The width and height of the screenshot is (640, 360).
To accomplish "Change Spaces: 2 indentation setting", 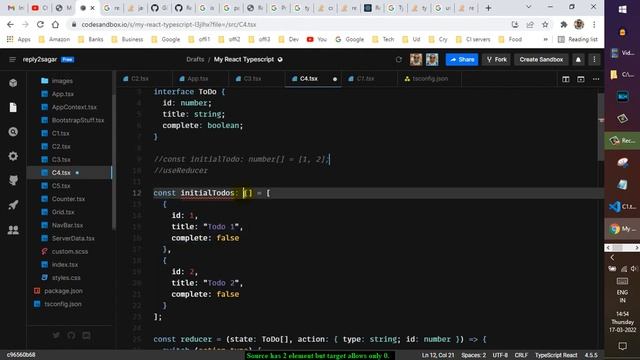I will 473,355.
